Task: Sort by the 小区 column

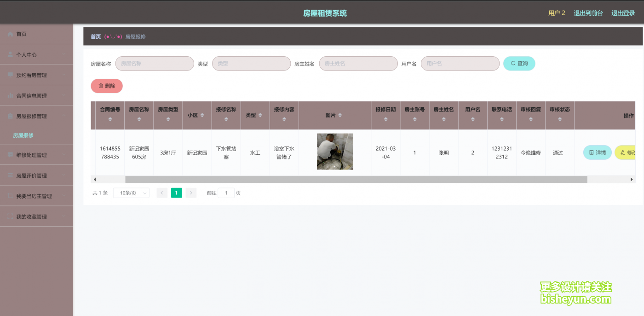Action: tap(202, 115)
